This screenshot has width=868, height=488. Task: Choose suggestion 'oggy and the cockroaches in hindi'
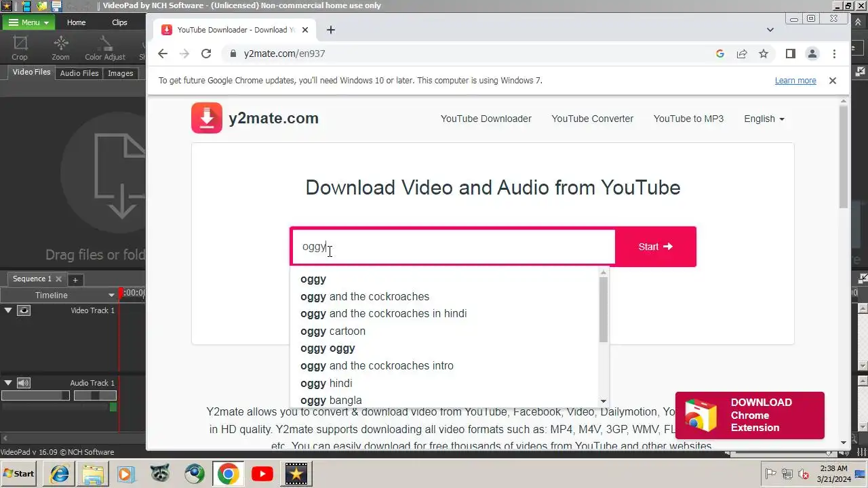tap(383, 314)
